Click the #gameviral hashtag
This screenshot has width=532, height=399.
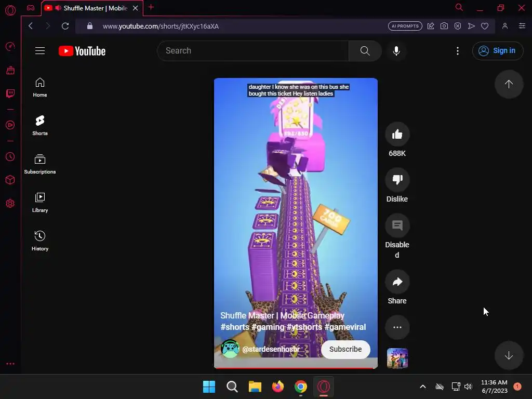[345, 327]
